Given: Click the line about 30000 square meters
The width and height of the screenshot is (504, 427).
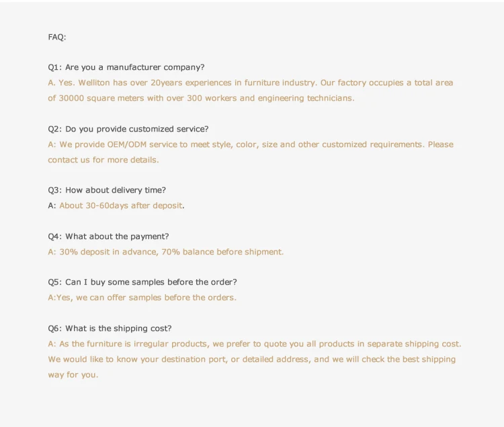Looking at the screenshot, I should (201, 98).
